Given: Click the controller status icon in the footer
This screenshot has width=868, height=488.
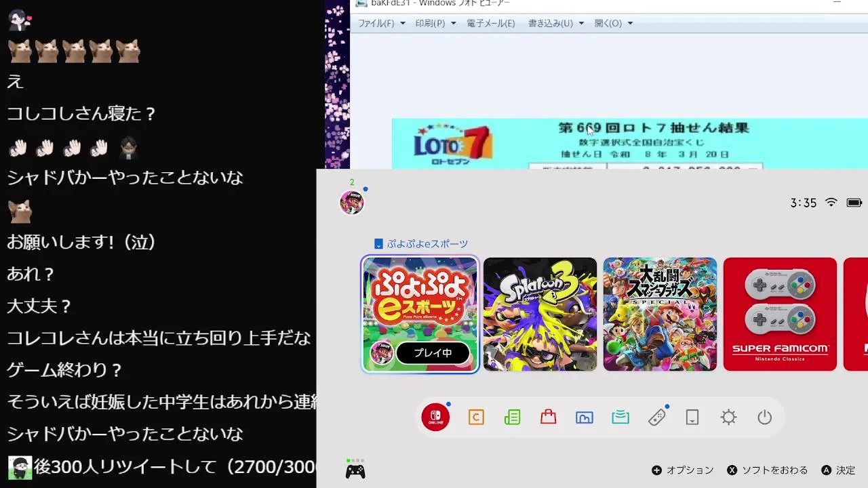Looking at the screenshot, I should pos(355,471).
